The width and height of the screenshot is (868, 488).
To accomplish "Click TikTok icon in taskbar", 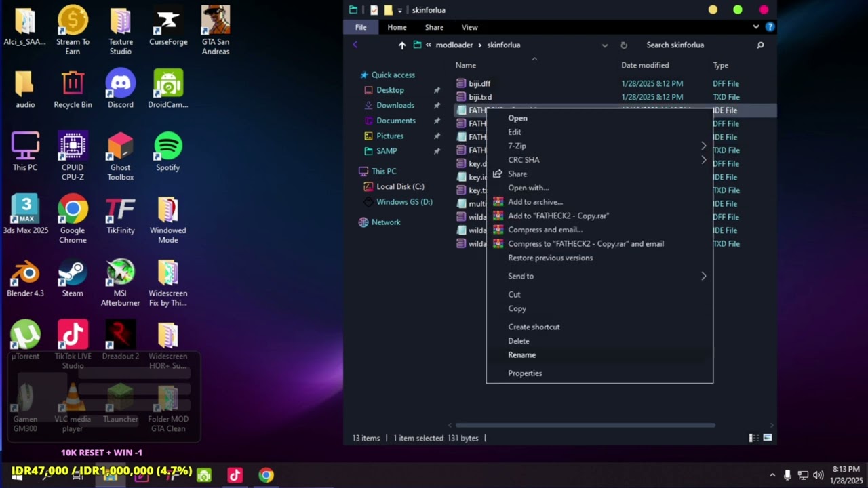I will [235, 475].
